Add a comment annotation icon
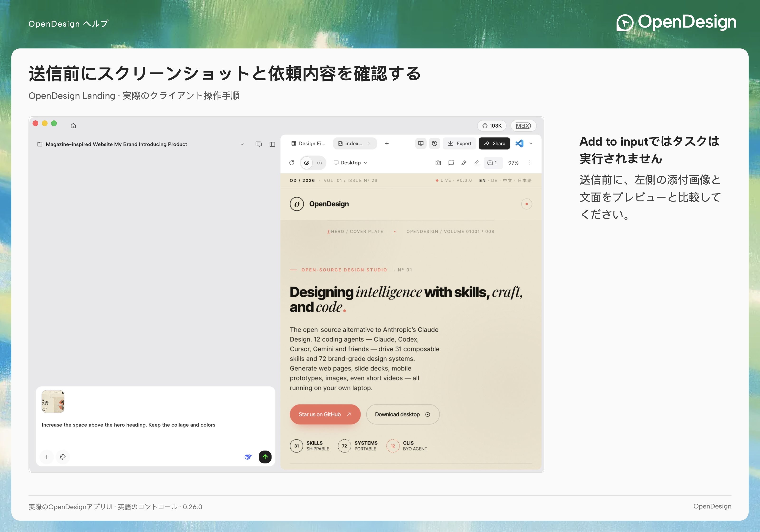Image resolution: width=760 pixels, height=532 pixels. pos(451,163)
